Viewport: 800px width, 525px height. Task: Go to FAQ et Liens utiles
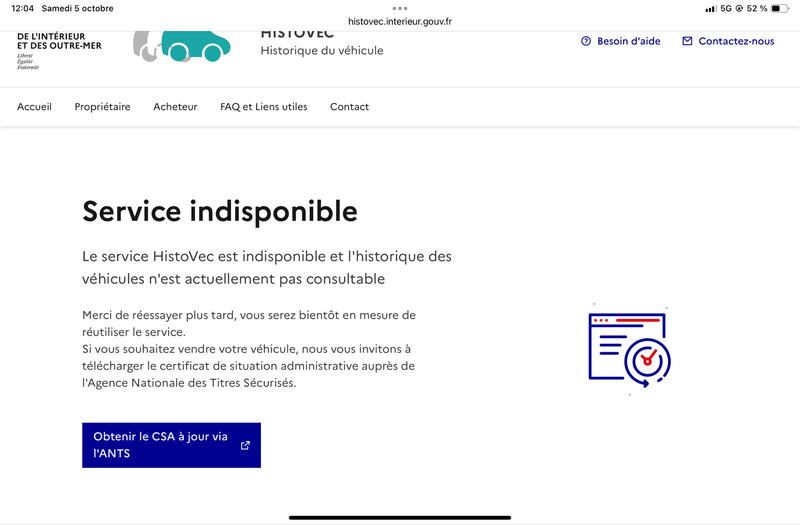(264, 107)
